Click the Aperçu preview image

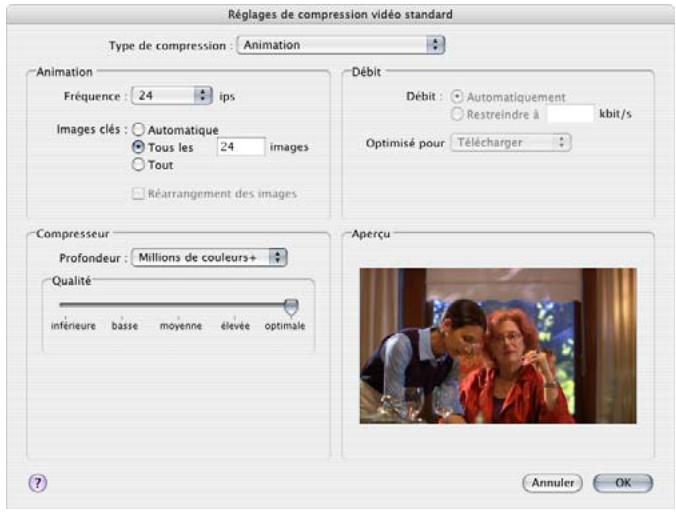point(498,346)
